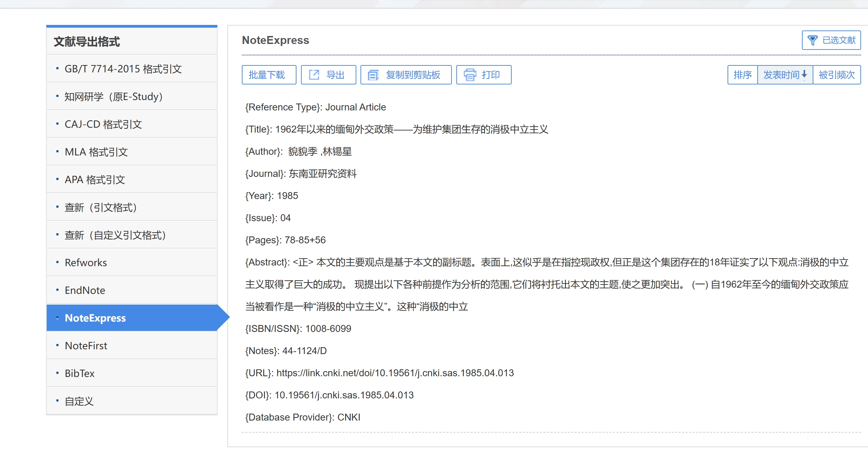The height and width of the screenshot is (451, 868).
Task: Click the NoteExpress panel heading
Action: (x=275, y=40)
